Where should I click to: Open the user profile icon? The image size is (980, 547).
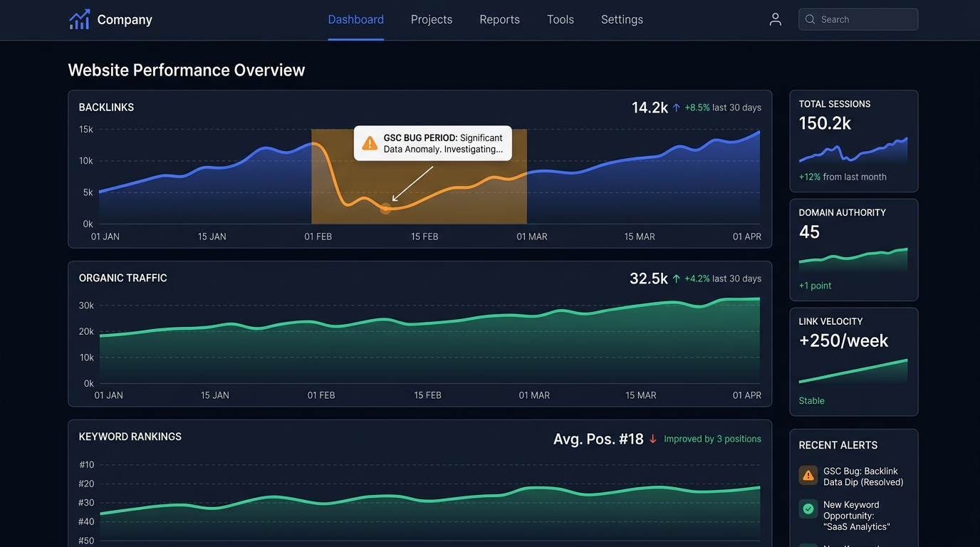[776, 19]
